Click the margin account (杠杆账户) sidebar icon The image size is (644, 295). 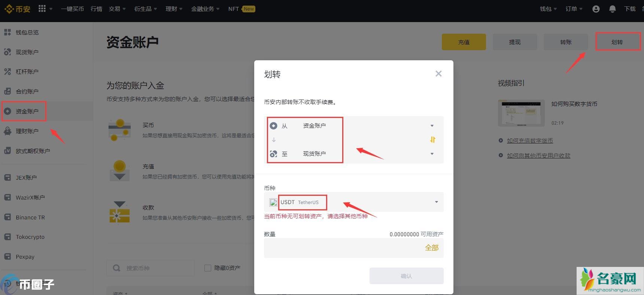click(x=7, y=72)
